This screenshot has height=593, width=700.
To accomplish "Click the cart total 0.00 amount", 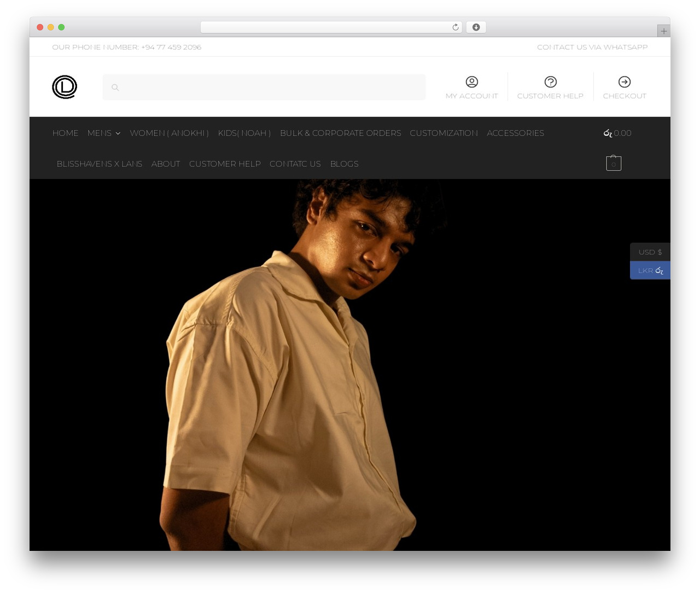I will click(617, 133).
